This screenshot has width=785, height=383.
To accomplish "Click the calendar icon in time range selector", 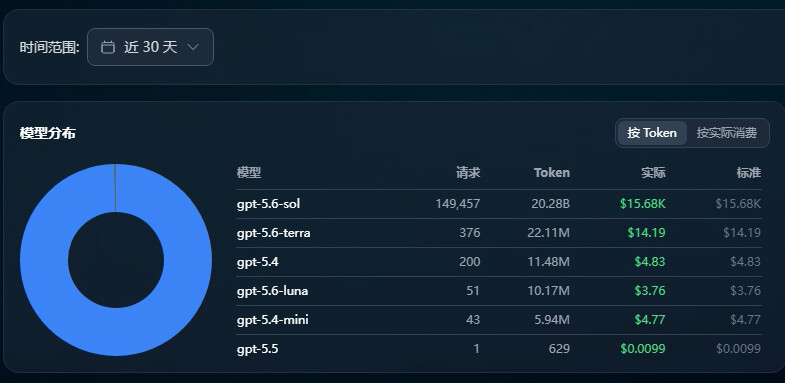I will point(108,47).
